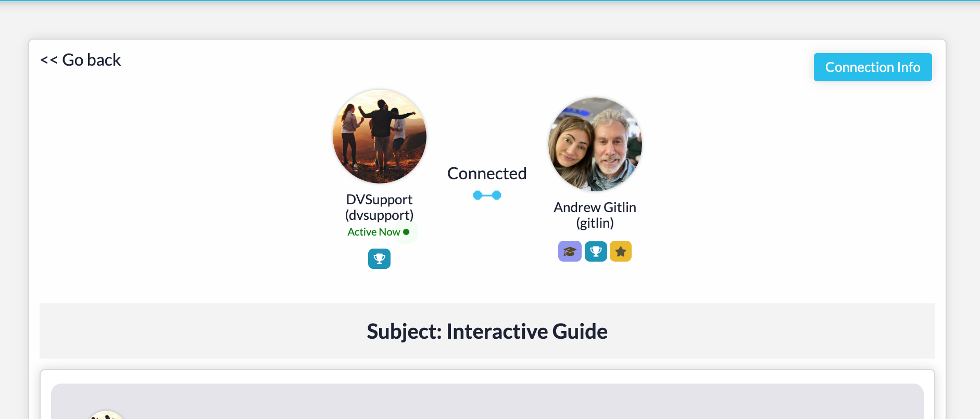Click Andrew Gitlin's yellow star badge
The width and height of the screenshot is (980, 419).
pyautogui.click(x=621, y=251)
